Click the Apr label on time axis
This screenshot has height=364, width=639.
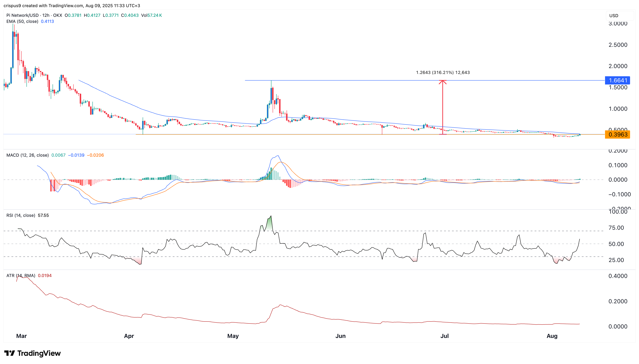point(129,336)
